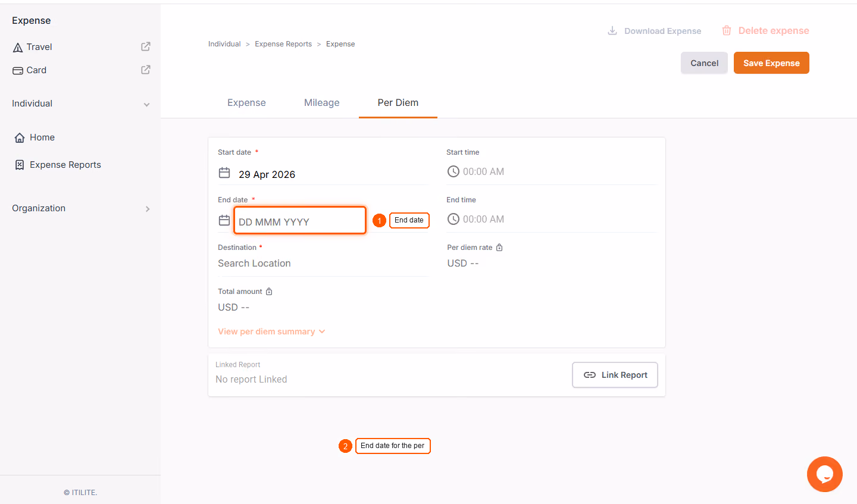Click the Per diem rate lock icon

click(x=499, y=248)
